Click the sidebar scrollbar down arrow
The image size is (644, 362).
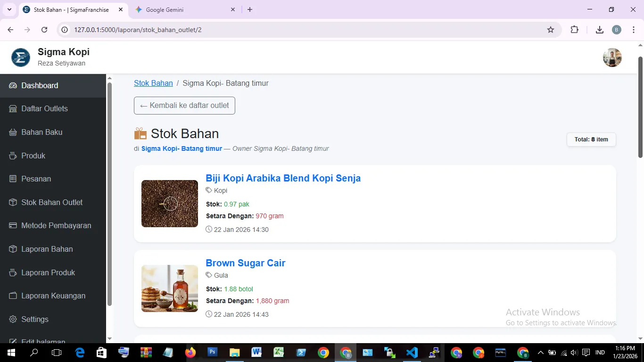pyautogui.click(x=109, y=338)
